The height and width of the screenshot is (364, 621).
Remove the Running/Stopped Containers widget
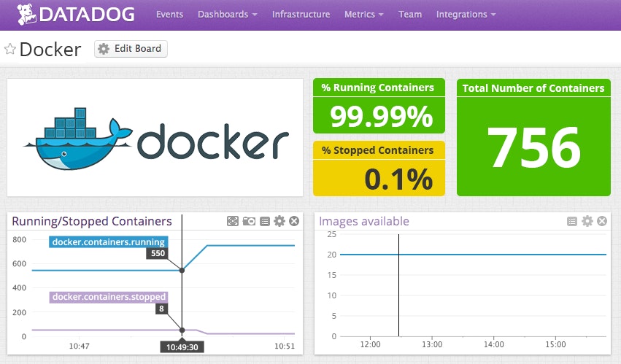[x=294, y=221]
